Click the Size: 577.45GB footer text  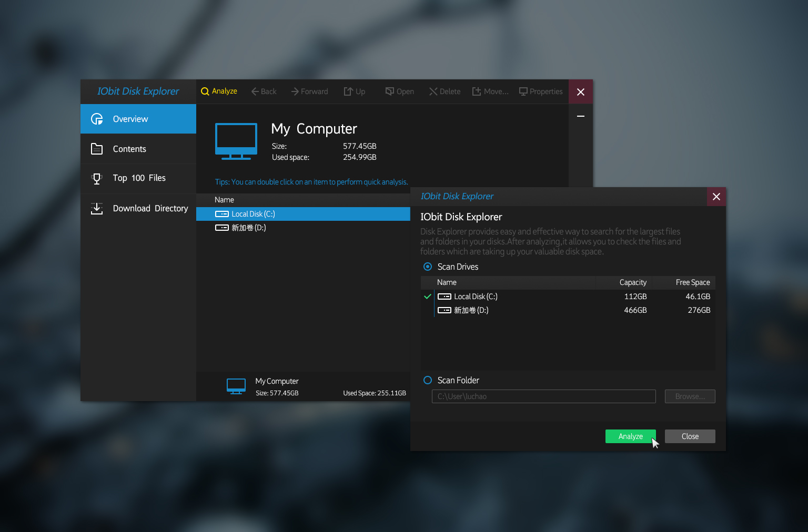277,393
